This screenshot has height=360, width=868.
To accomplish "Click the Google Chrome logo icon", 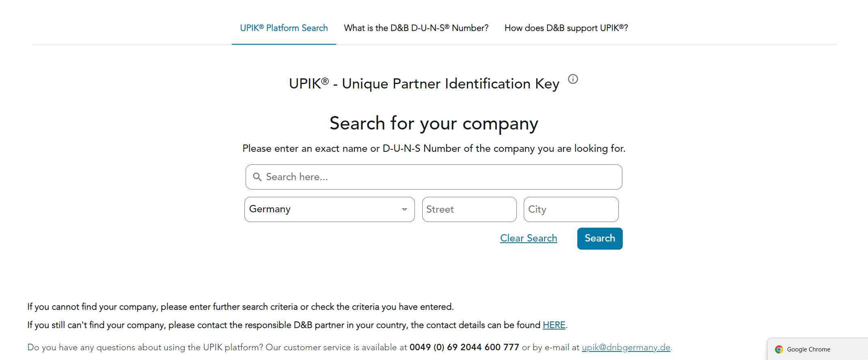I will coord(779,349).
